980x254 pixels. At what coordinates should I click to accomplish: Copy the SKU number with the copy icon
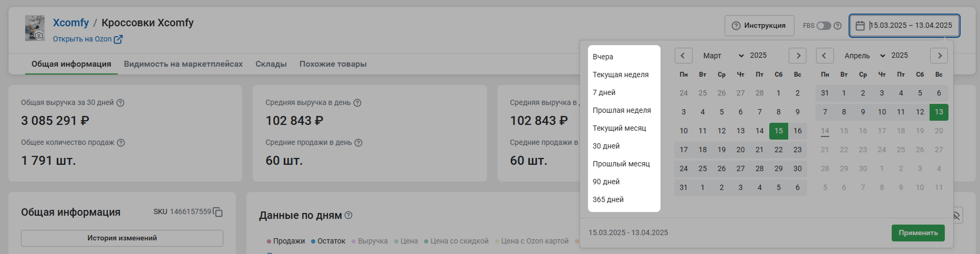218,212
